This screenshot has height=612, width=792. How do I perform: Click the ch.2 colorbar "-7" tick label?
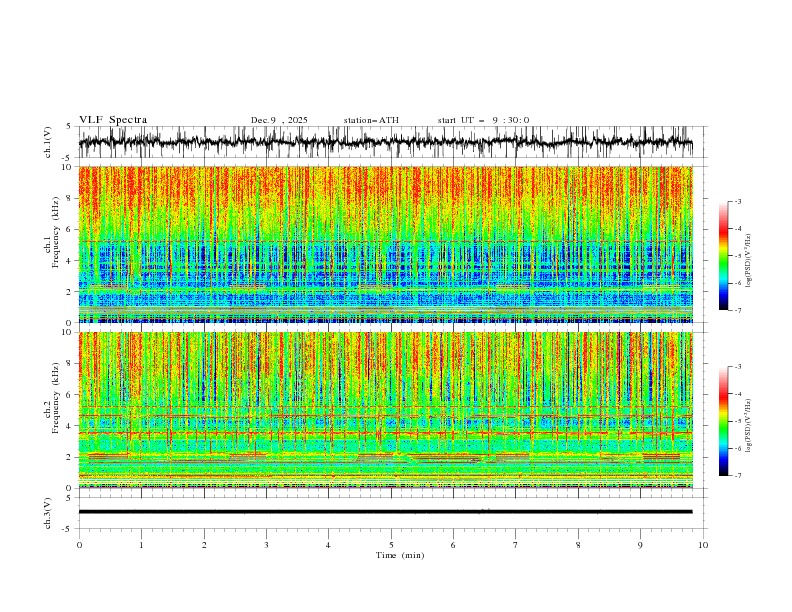[x=737, y=476]
